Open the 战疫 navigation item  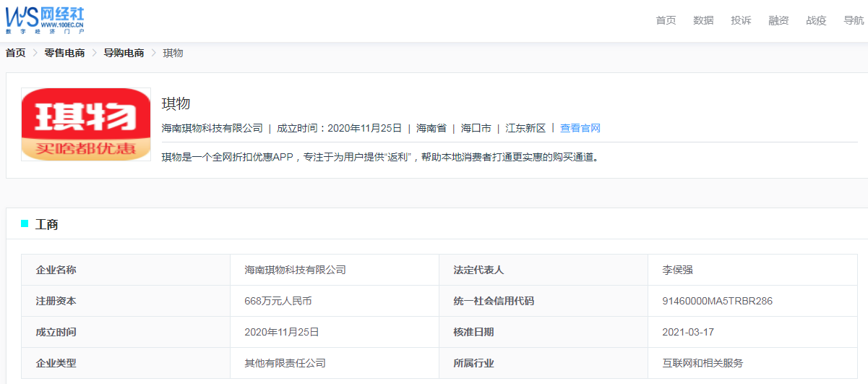(x=816, y=20)
